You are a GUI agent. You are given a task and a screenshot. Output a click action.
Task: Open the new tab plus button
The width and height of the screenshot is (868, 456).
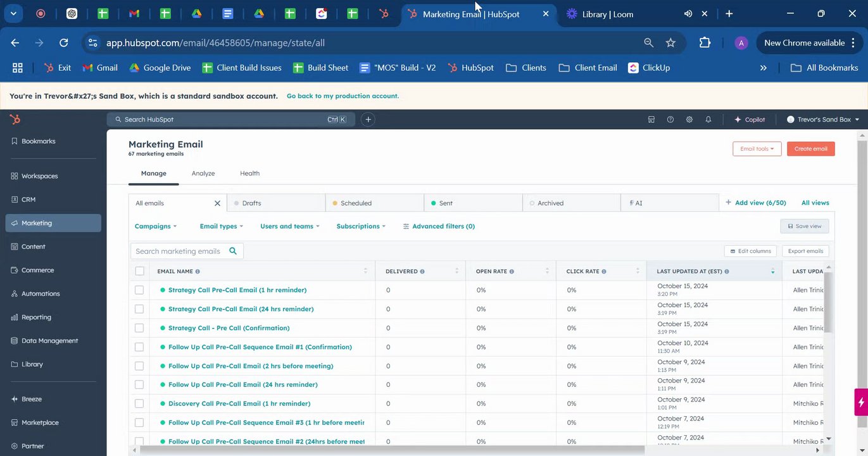coord(729,13)
